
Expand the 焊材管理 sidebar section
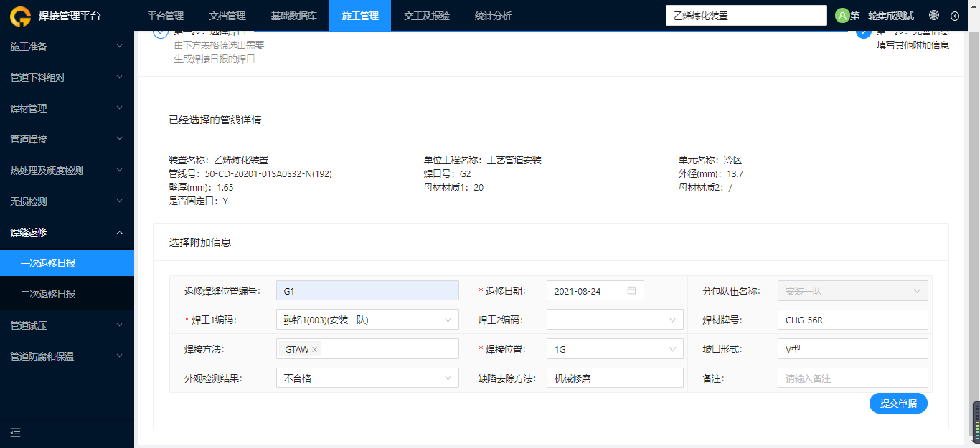tap(67, 108)
